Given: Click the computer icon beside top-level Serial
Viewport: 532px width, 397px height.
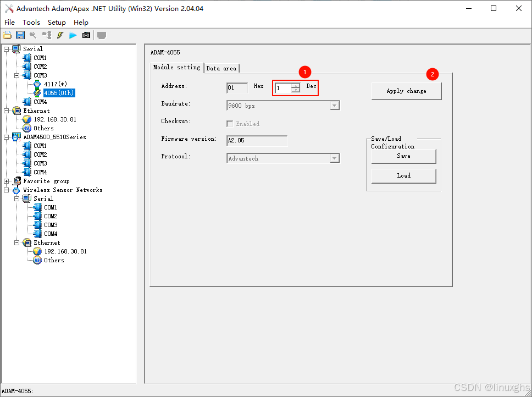Looking at the screenshot, I should 16,49.
